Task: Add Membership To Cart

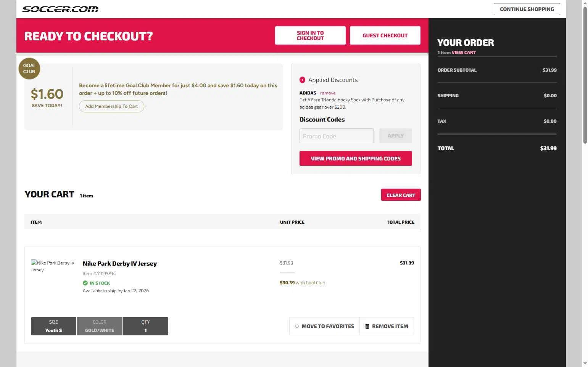Action: tap(111, 106)
